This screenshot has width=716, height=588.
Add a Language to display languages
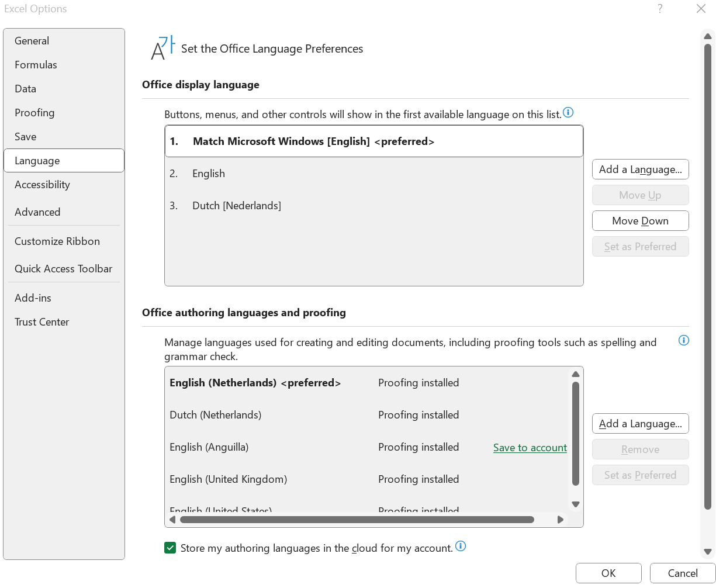(640, 170)
